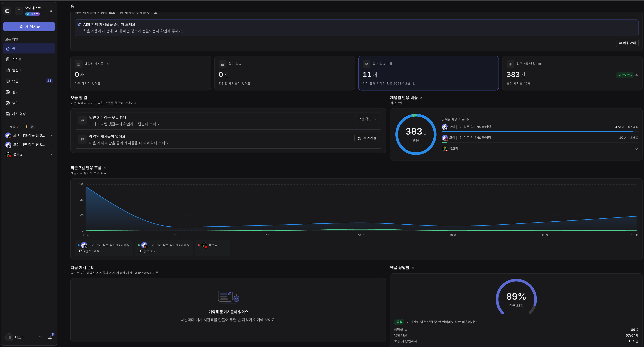Open the 답변 필요 댓글 card
The width and height of the screenshot is (644, 347).
[428, 73]
